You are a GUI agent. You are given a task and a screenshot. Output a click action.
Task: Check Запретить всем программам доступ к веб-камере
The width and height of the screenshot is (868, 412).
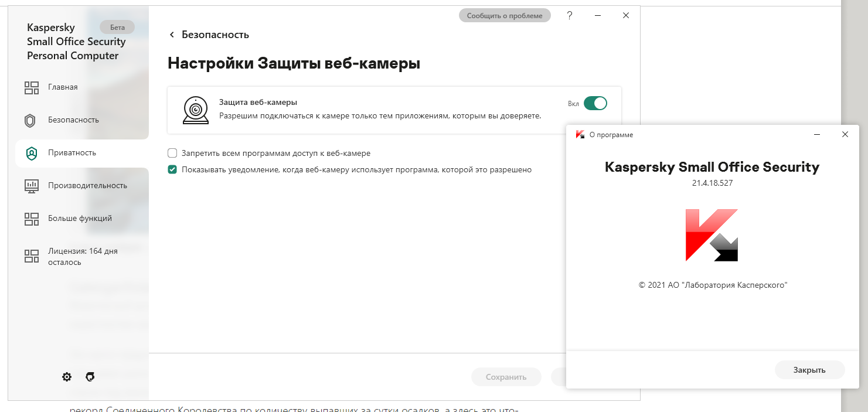[x=172, y=153]
